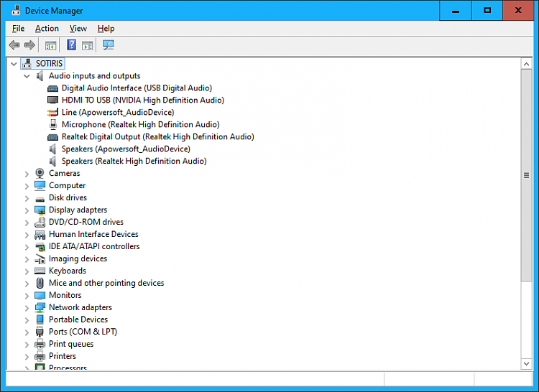The height and width of the screenshot is (392, 539).
Task: Expand the Portable Devices category
Action: point(27,320)
